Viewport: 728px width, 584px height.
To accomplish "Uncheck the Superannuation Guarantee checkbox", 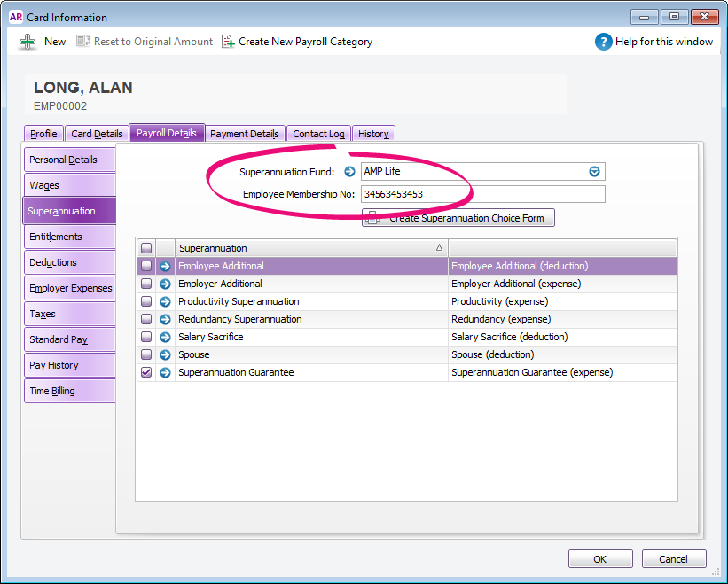I will click(x=146, y=373).
